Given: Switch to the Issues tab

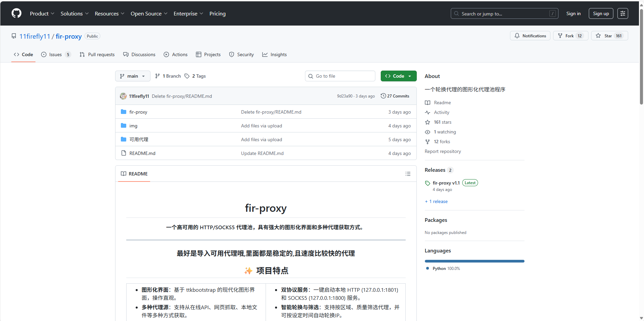Looking at the screenshot, I should (x=56, y=54).
